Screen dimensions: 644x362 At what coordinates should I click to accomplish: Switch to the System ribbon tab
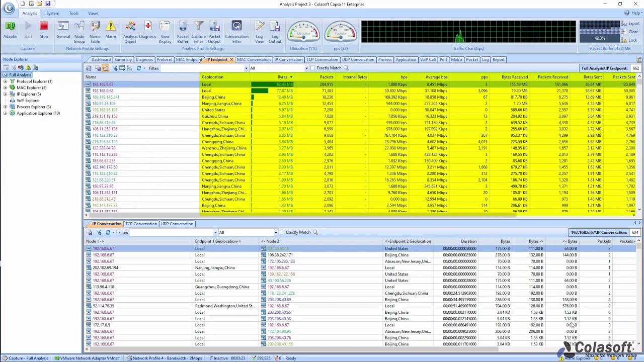pyautogui.click(x=53, y=13)
